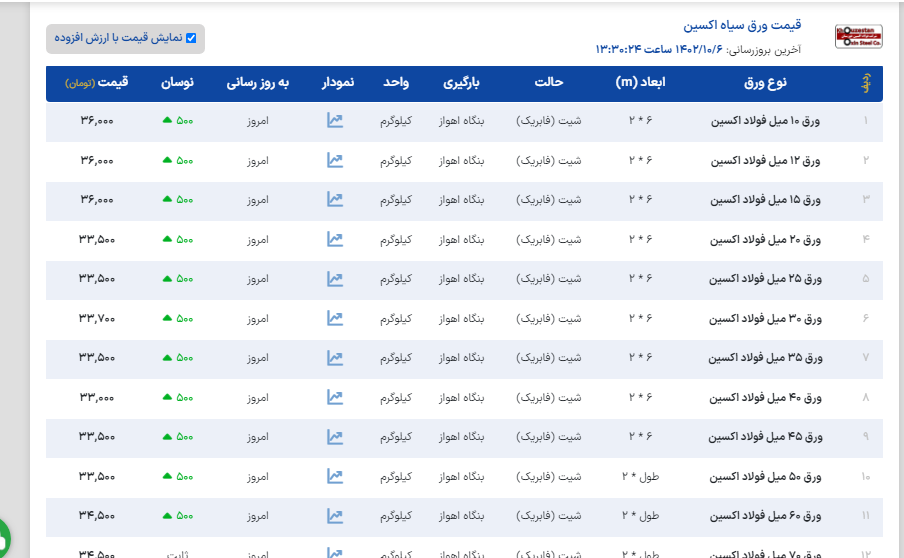The image size is (904, 558).
Task: Click the Oxin Steel Co. logo
Action: click(858, 37)
